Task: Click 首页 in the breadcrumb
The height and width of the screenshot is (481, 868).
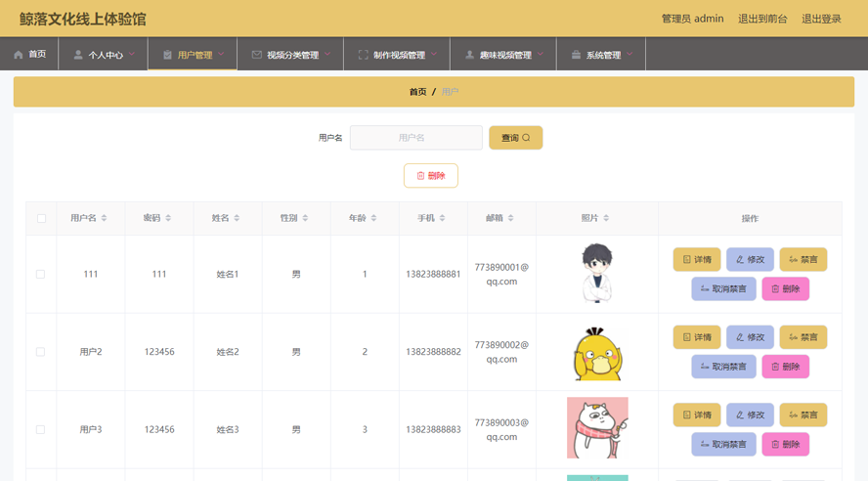Action: click(418, 92)
